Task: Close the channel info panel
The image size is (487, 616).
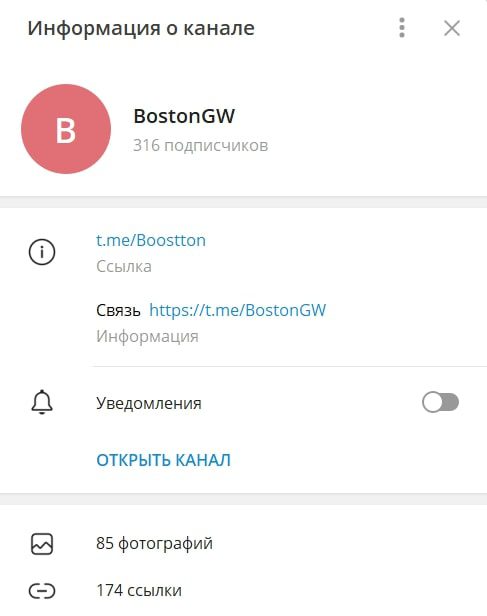Action: click(452, 28)
